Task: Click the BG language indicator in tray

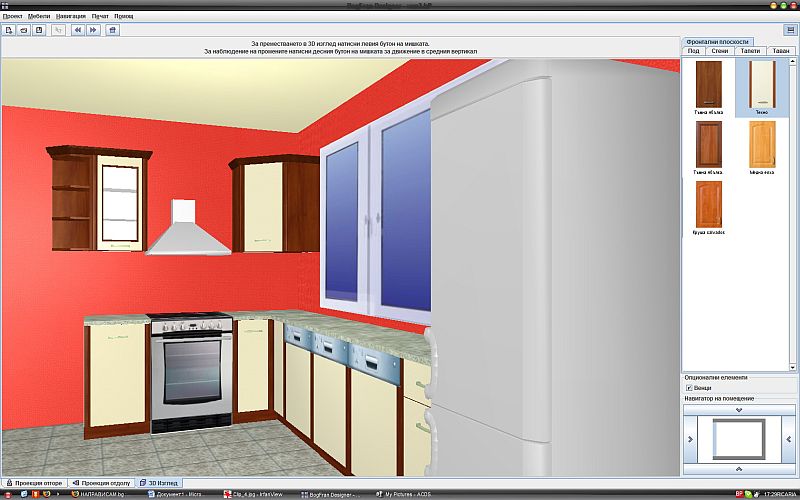Action: pos(739,494)
